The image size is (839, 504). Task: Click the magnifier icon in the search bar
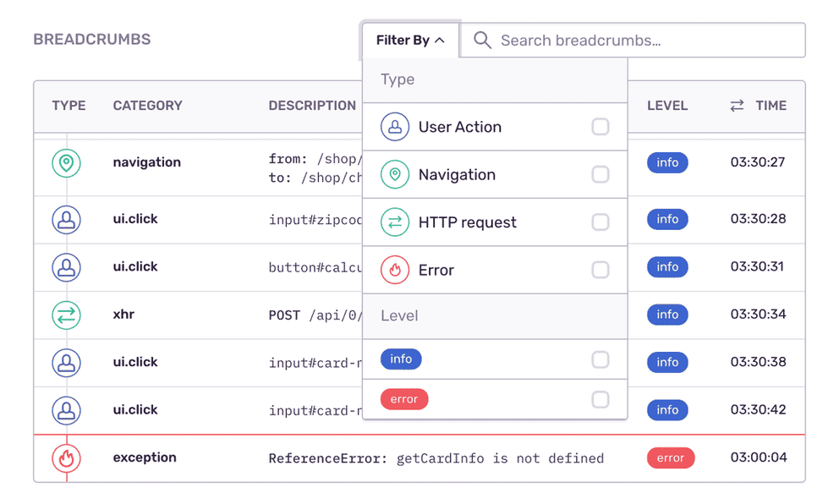tap(482, 40)
